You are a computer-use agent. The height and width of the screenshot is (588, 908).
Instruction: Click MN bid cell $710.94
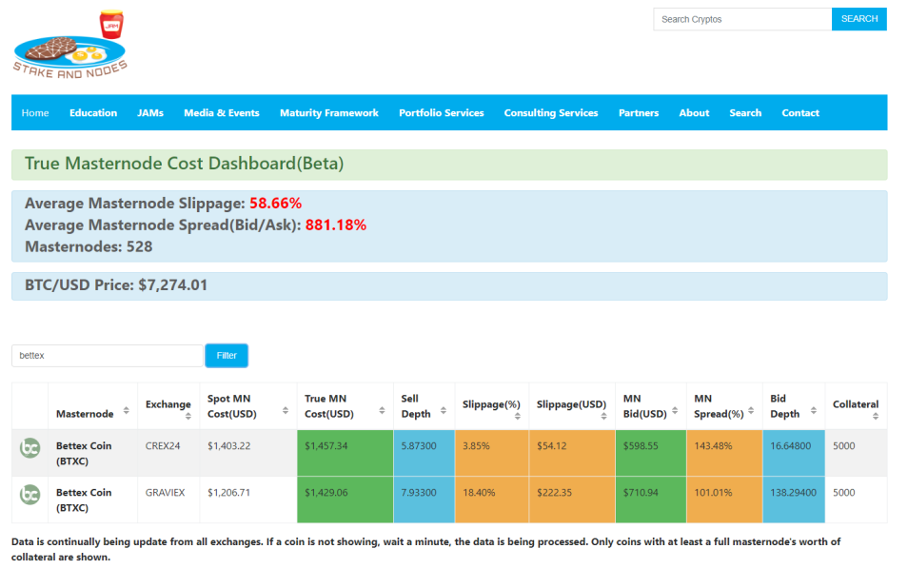(651, 500)
